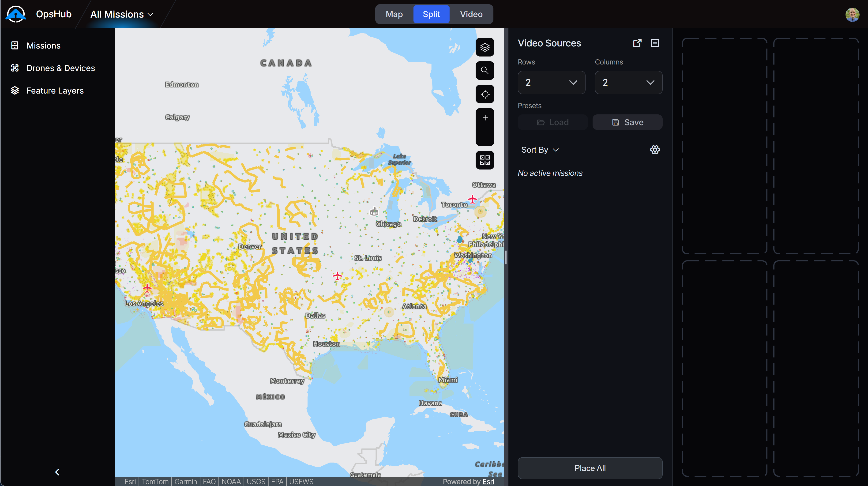Expand the Columns dropdown
The width and height of the screenshot is (868, 486).
628,83
